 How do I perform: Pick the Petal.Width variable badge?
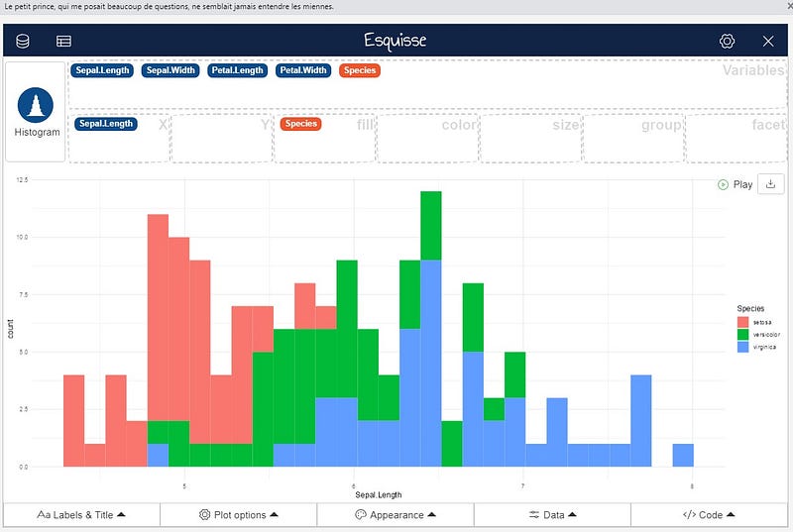pyautogui.click(x=303, y=70)
